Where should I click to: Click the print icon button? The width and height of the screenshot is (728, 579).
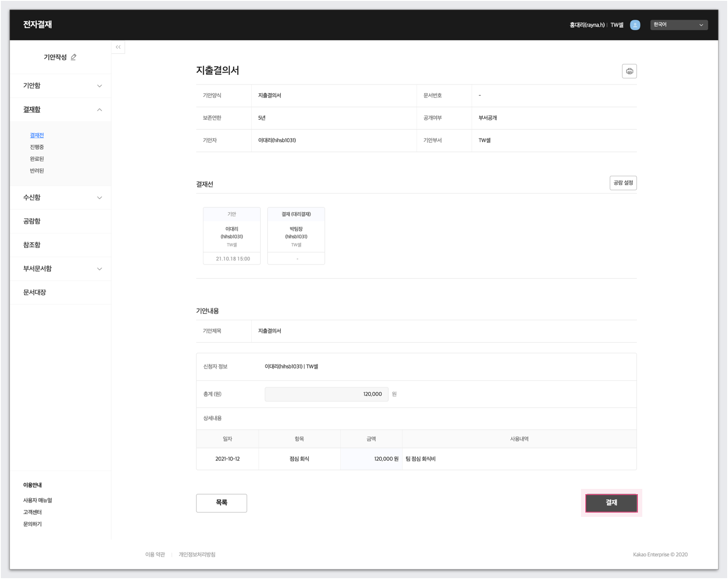(629, 71)
